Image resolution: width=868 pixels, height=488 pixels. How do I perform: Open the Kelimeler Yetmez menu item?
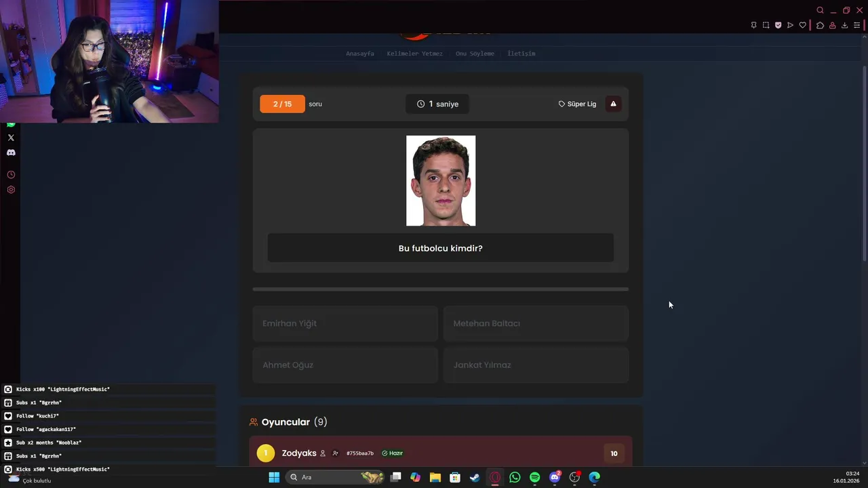[414, 54]
